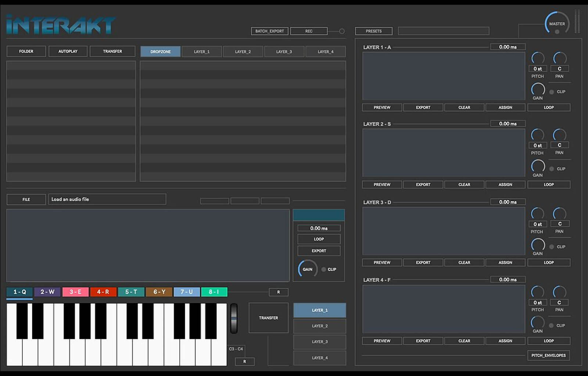Screen dimensions: 588x376
Task: Toggle LOOP in the main sample panel
Action: 319,239
